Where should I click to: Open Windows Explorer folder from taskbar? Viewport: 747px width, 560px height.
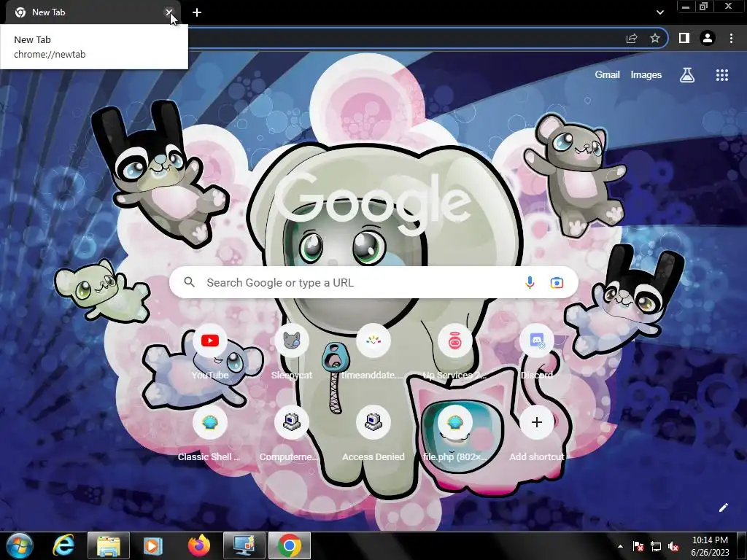109,545
